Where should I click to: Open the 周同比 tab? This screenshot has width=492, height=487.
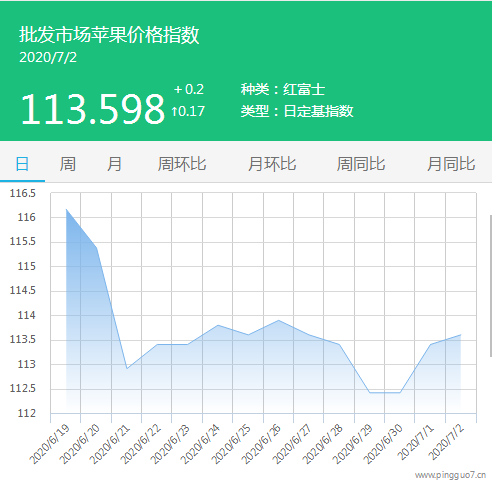[x=361, y=164]
